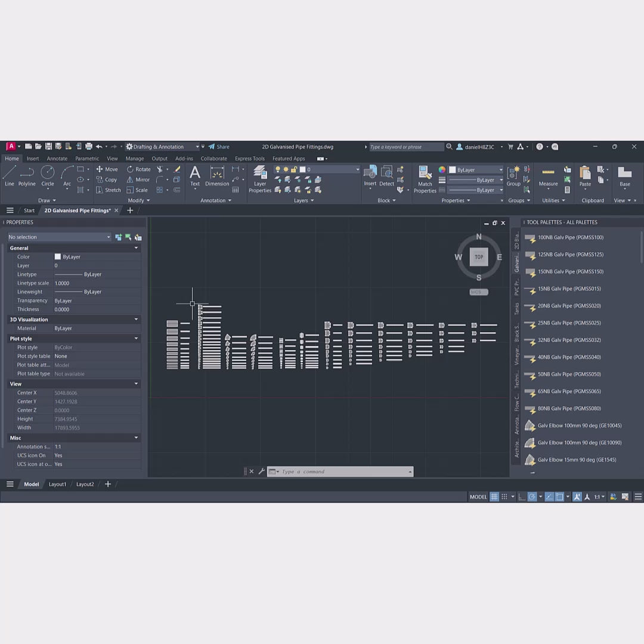Collapse the General section in Properties panel

[x=136, y=248]
